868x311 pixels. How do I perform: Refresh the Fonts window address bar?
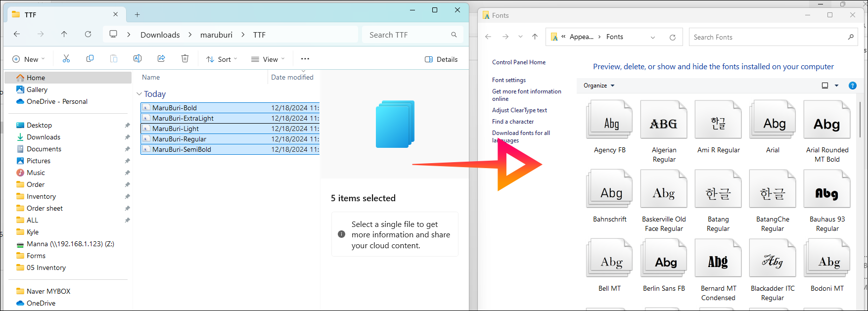coord(673,37)
